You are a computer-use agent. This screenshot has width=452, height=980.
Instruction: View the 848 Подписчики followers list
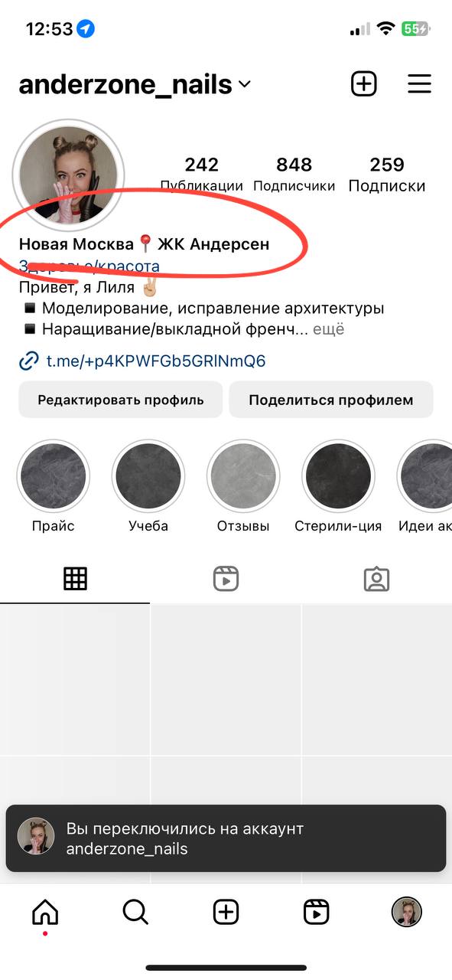tap(294, 175)
